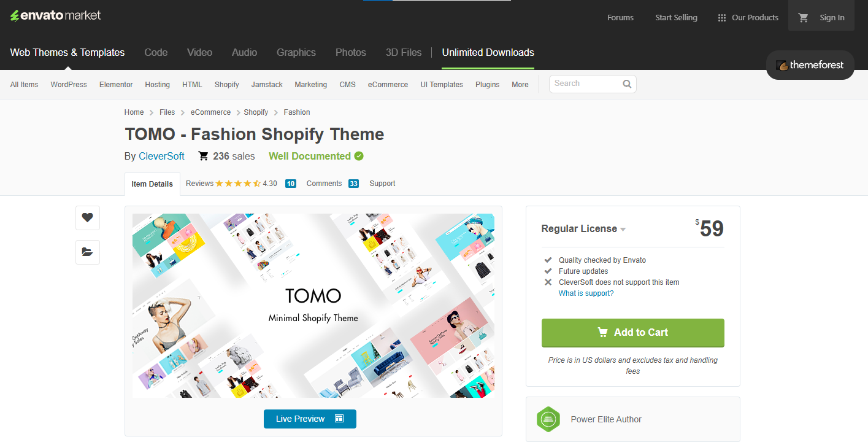This screenshot has height=442, width=868.
Task: Click the Well Documented green check icon
Action: (x=359, y=156)
